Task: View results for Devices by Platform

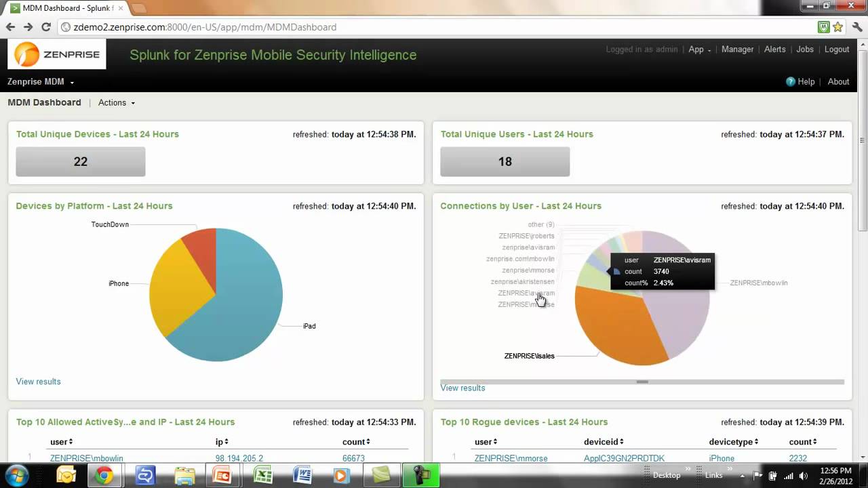Action: click(38, 382)
